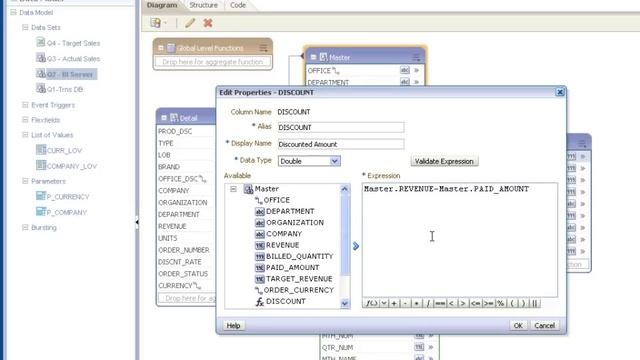Click the Validate Expression button
640x360 pixels.
point(444,161)
